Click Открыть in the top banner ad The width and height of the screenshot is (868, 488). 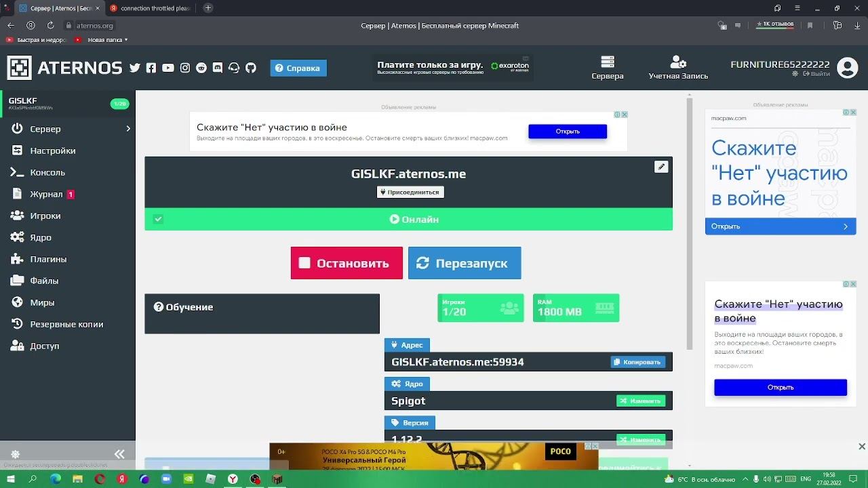pyautogui.click(x=568, y=131)
